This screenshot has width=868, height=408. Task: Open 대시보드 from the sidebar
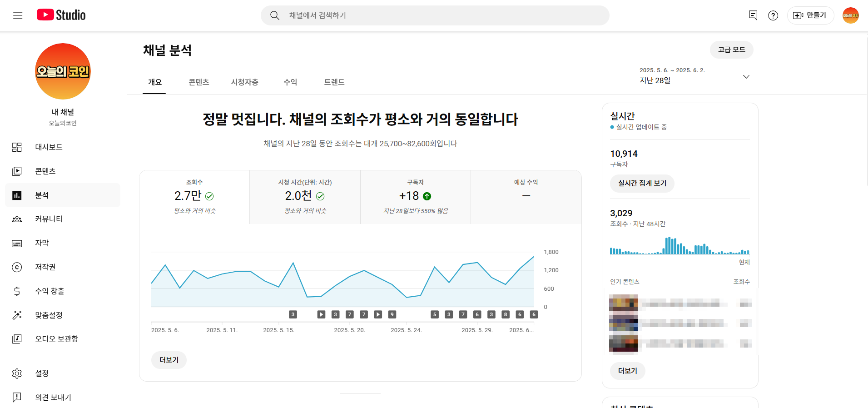point(49,147)
